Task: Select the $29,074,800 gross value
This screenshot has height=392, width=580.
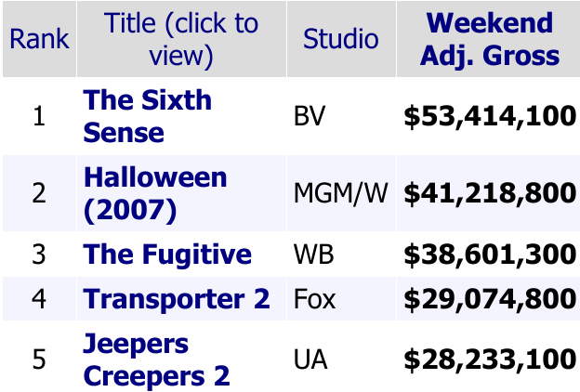Action: pyautogui.click(x=490, y=299)
